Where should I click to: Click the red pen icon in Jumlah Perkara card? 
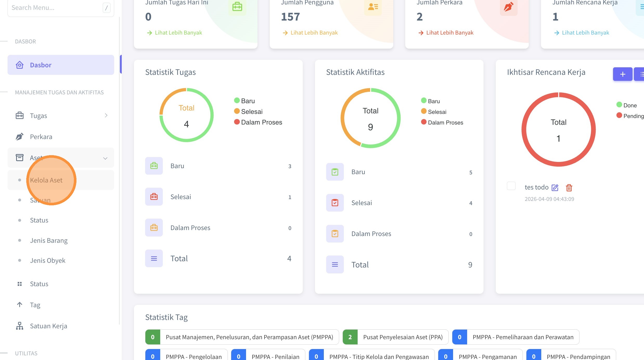(x=508, y=6)
